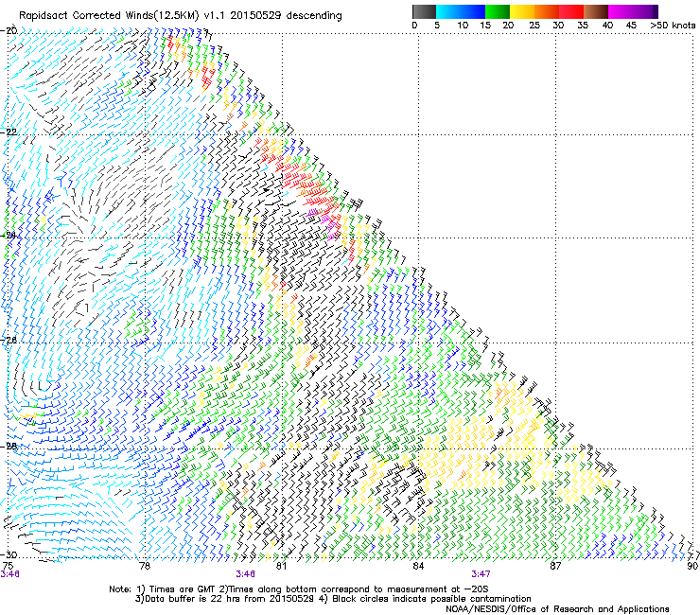The image size is (700, 615).
Task: Click the green 15-20 knots legend segment
Action: click(x=498, y=11)
